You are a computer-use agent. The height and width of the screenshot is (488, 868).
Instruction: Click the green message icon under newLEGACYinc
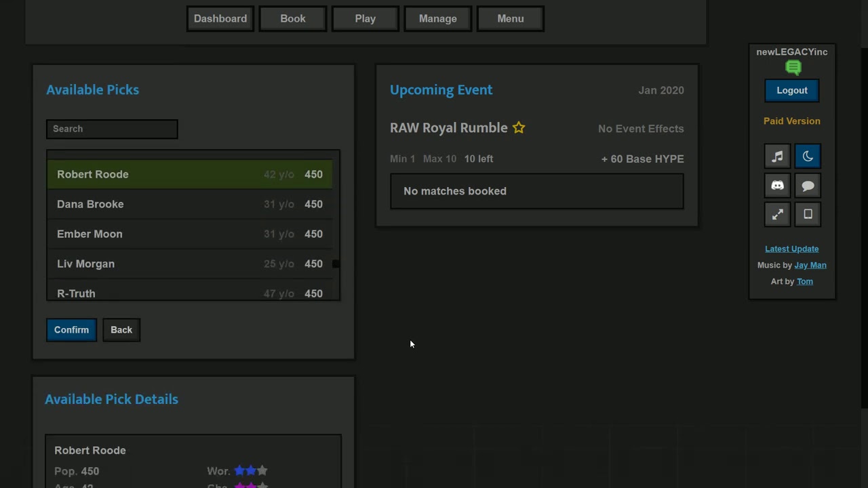tap(793, 67)
